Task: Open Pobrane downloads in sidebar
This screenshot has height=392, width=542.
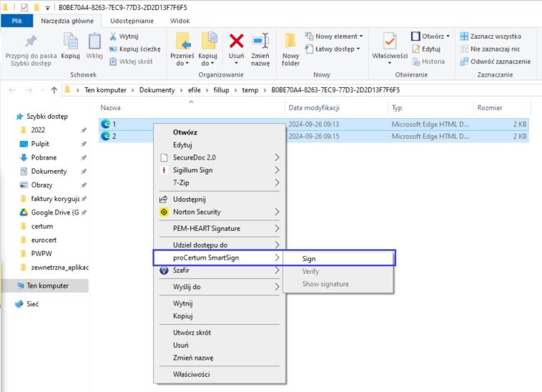Action: pos(43,157)
